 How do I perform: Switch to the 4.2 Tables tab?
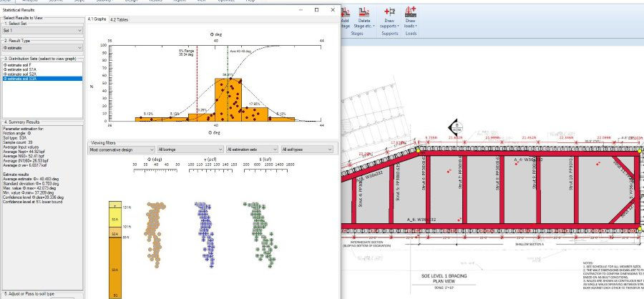119,20
